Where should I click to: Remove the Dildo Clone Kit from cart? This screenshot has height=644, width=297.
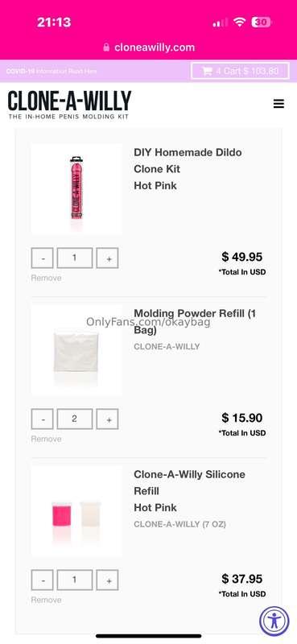pos(46,278)
